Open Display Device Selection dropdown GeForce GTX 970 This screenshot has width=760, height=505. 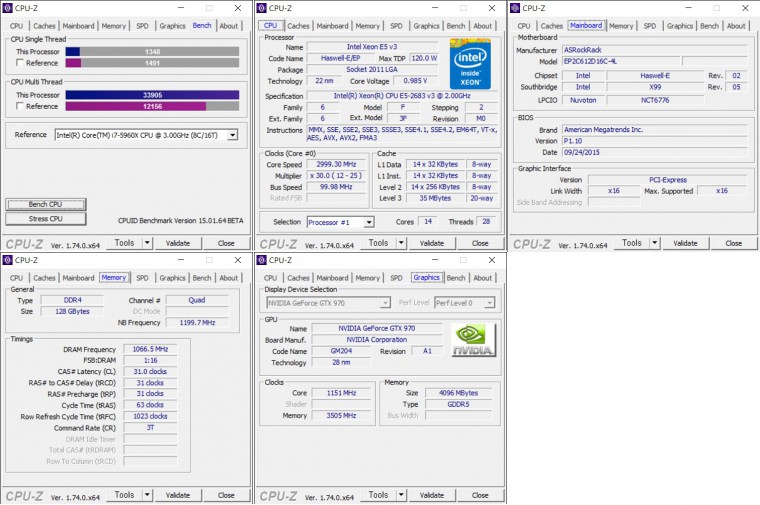coord(385,303)
